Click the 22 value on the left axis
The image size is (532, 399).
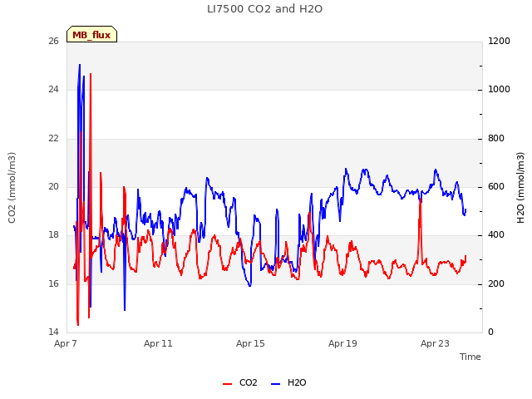click(x=53, y=139)
